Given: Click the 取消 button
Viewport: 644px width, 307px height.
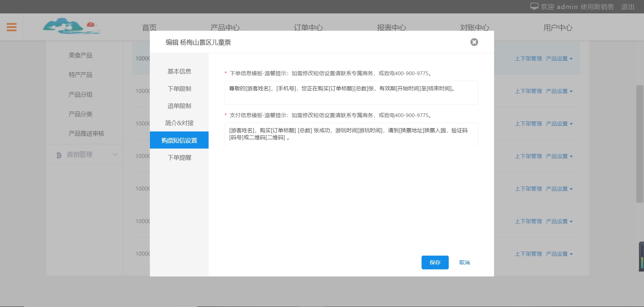Looking at the screenshot, I should pos(464,262).
